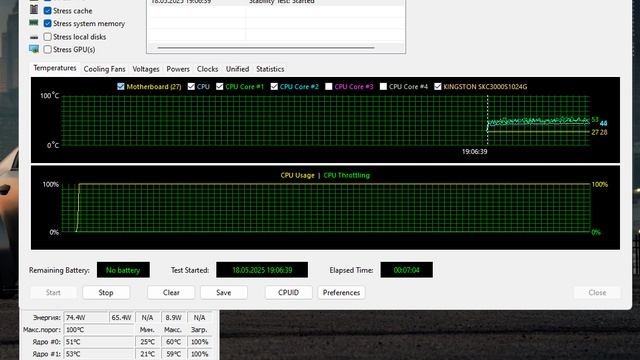Open the Statistics tab

(270, 69)
